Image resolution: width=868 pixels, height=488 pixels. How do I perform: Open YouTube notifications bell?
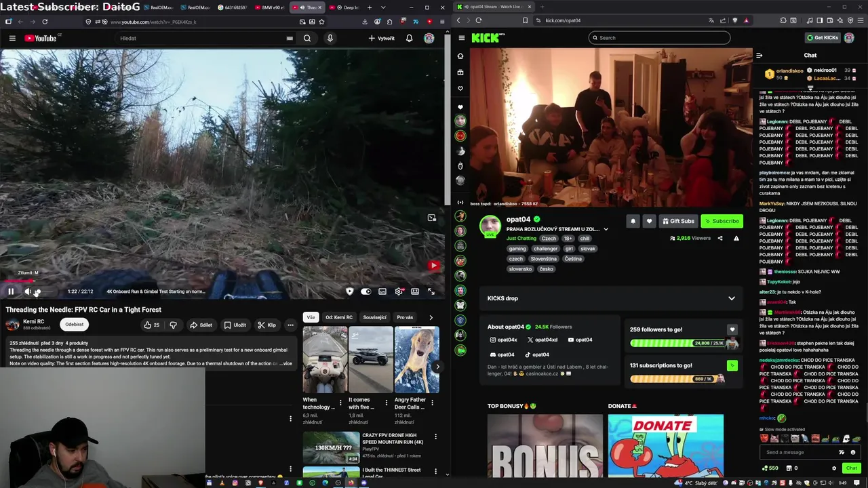coord(409,38)
